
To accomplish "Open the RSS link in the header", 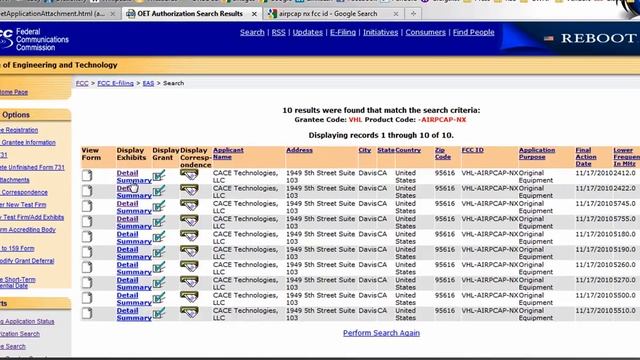I will pos(279,32).
